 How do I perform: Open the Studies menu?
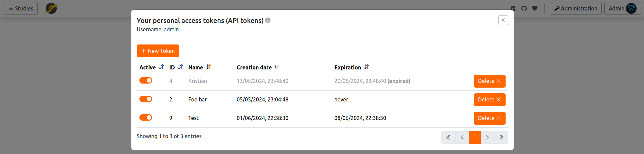[21, 8]
